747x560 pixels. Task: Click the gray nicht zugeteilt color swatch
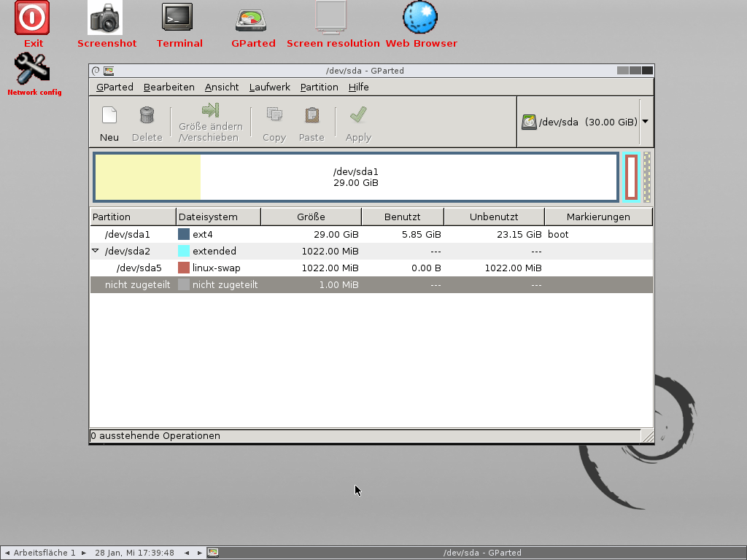click(x=183, y=285)
